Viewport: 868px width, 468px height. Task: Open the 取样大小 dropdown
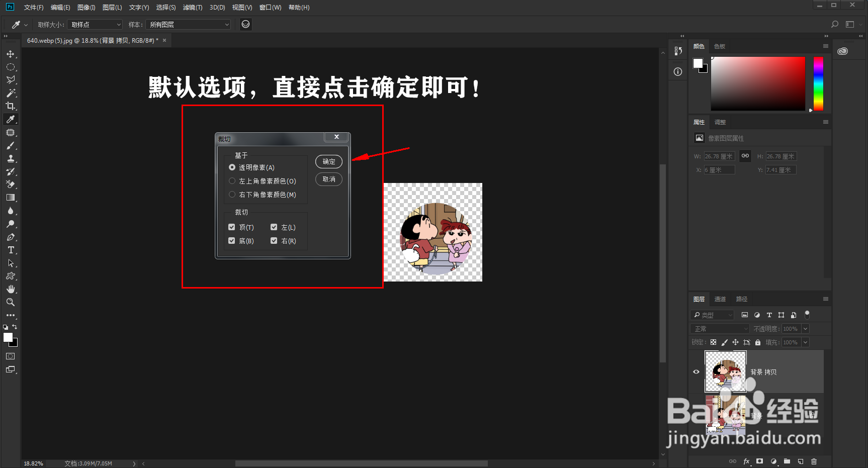(94, 24)
